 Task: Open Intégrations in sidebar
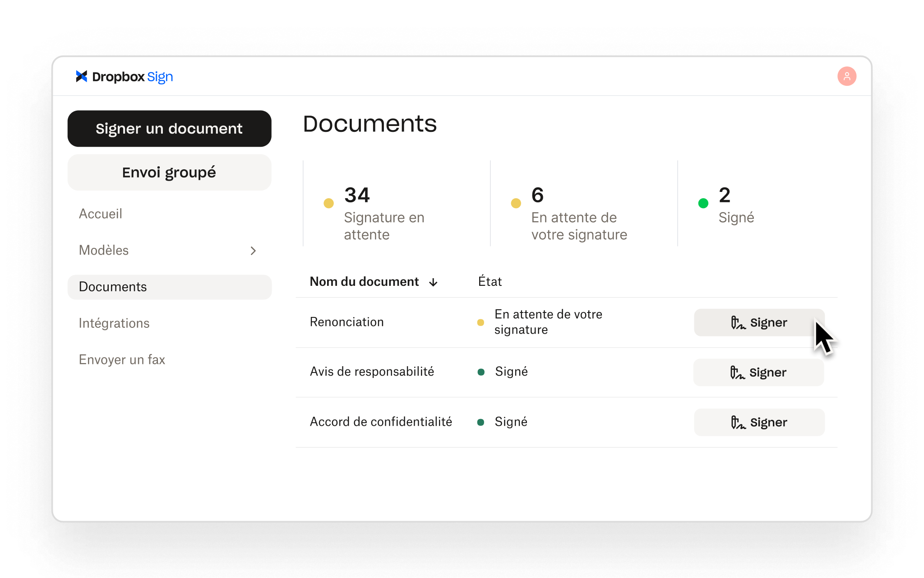pyautogui.click(x=114, y=323)
